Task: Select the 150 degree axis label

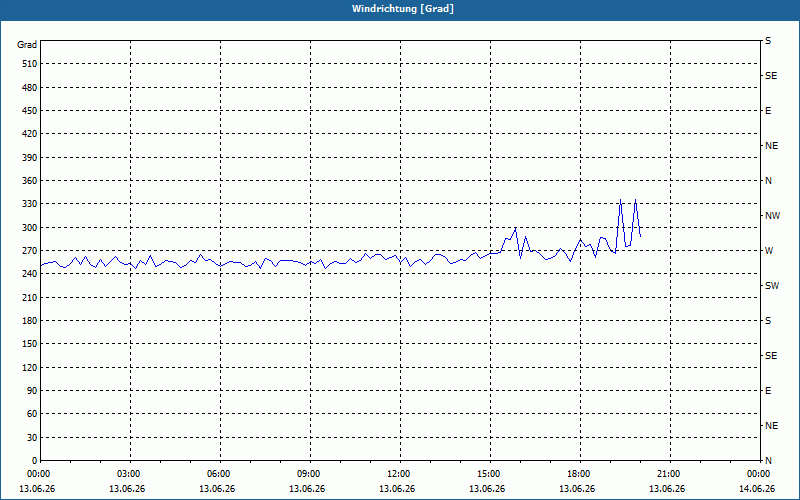Action: tap(30, 344)
